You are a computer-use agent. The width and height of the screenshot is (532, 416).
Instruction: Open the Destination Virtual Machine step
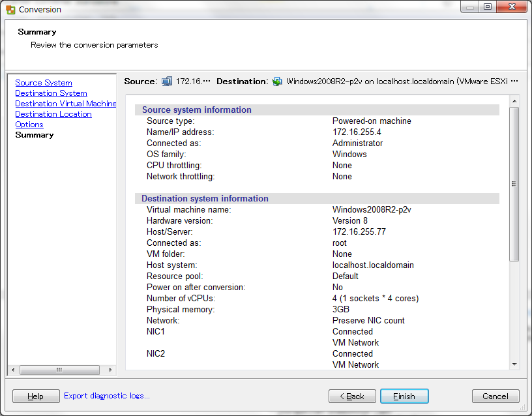point(65,104)
